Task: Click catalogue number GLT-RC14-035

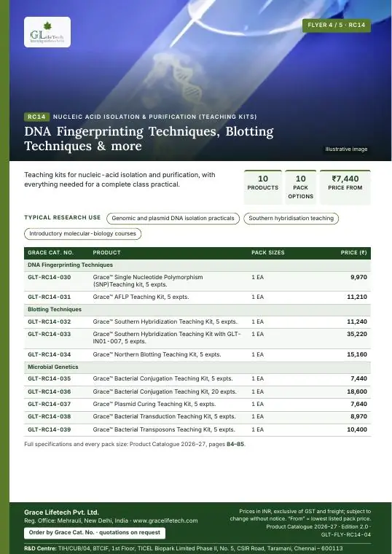Action: point(50,379)
